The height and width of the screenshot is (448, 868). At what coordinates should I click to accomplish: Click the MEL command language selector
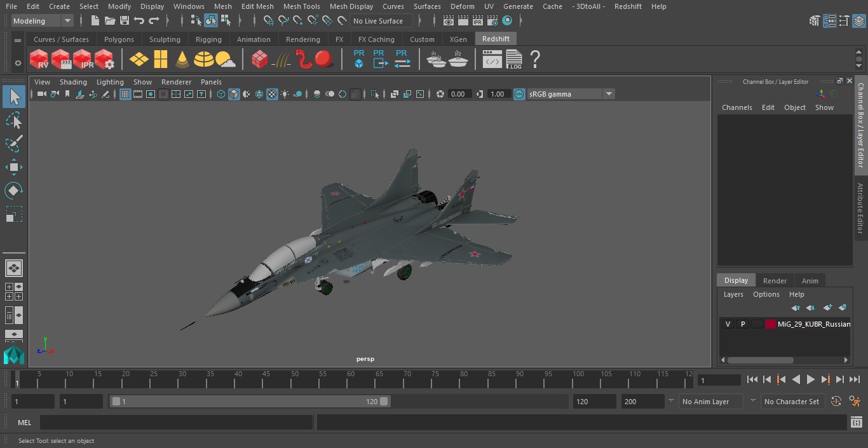(25, 422)
